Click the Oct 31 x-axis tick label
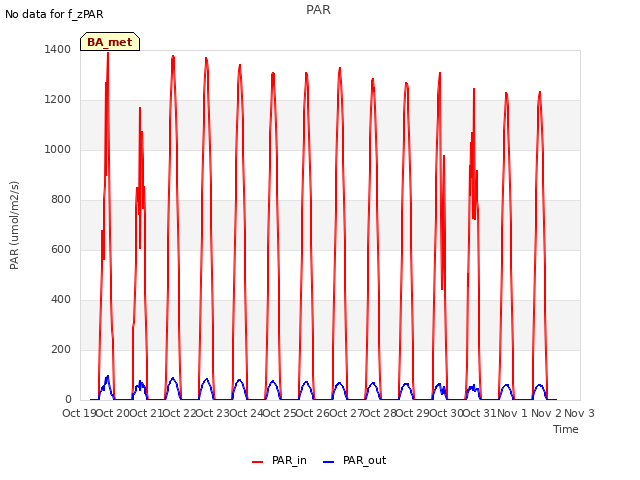640x480 pixels. coord(480,413)
